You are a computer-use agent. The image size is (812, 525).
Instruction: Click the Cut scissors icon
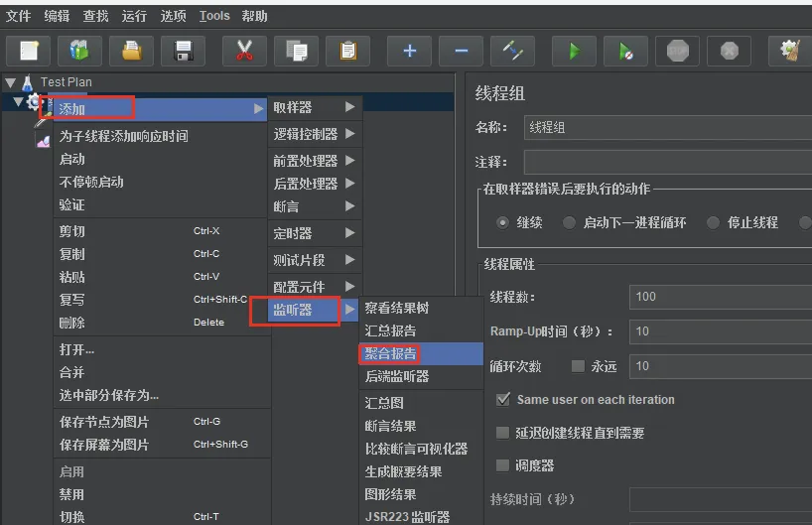tap(244, 51)
